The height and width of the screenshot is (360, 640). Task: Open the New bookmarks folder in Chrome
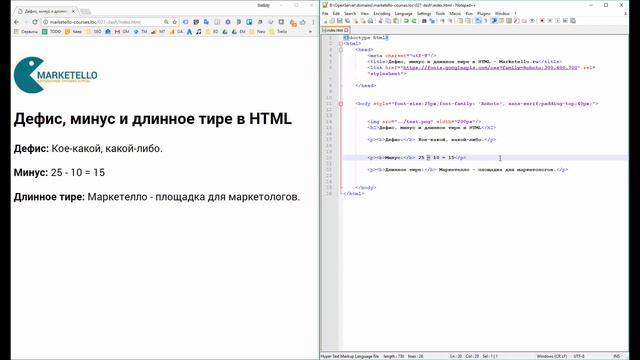coord(257,31)
